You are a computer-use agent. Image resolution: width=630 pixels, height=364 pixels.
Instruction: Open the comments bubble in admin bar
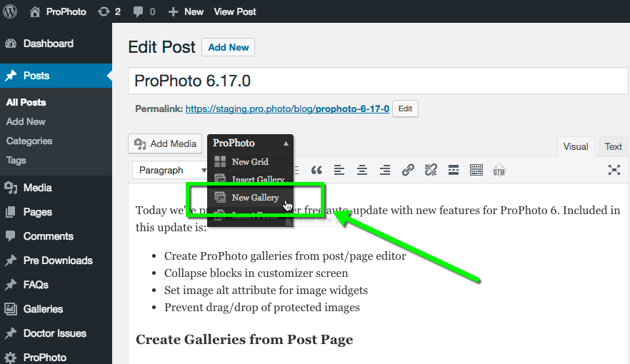click(144, 11)
